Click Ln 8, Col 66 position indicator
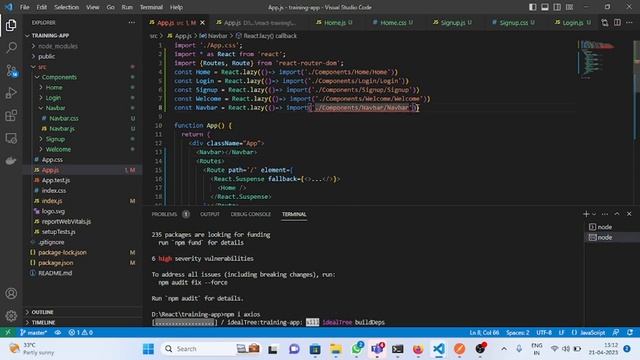The width and height of the screenshot is (640, 360). click(484, 332)
